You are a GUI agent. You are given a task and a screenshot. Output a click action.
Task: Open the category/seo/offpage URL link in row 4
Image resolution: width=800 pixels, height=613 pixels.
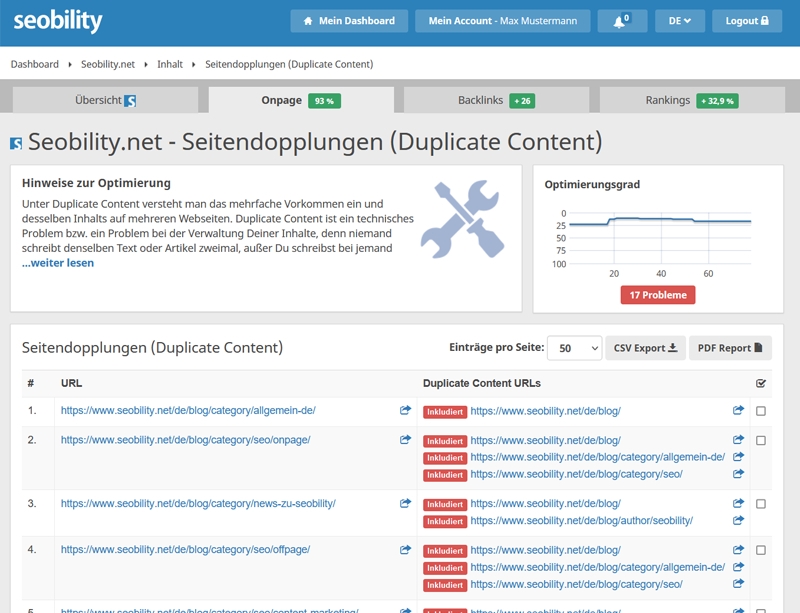(x=185, y=550)
